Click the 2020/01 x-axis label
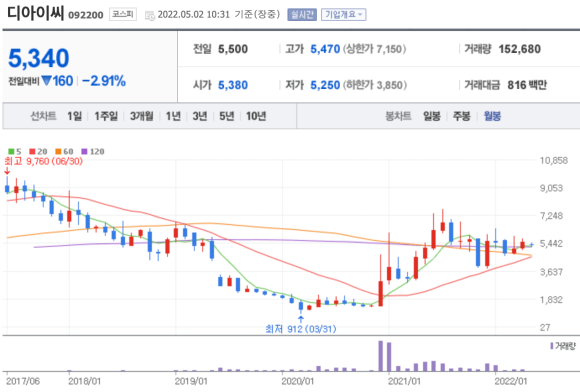This screenshot has height=392, width=580. click(297, 381)
